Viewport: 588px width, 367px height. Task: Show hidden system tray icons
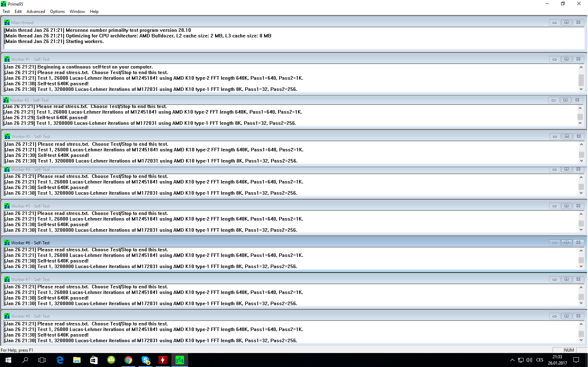pos(512,360)
